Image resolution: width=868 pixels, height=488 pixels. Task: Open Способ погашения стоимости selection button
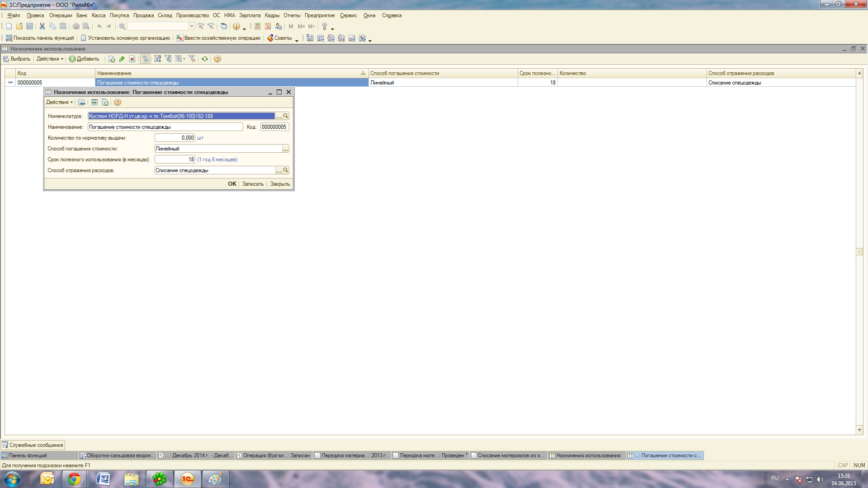coord(286,149)
